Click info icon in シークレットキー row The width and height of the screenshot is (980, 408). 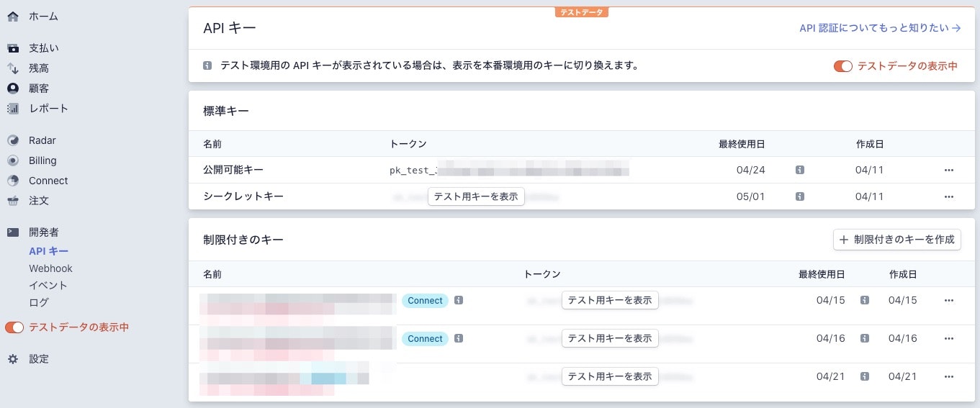pos(800,196)
